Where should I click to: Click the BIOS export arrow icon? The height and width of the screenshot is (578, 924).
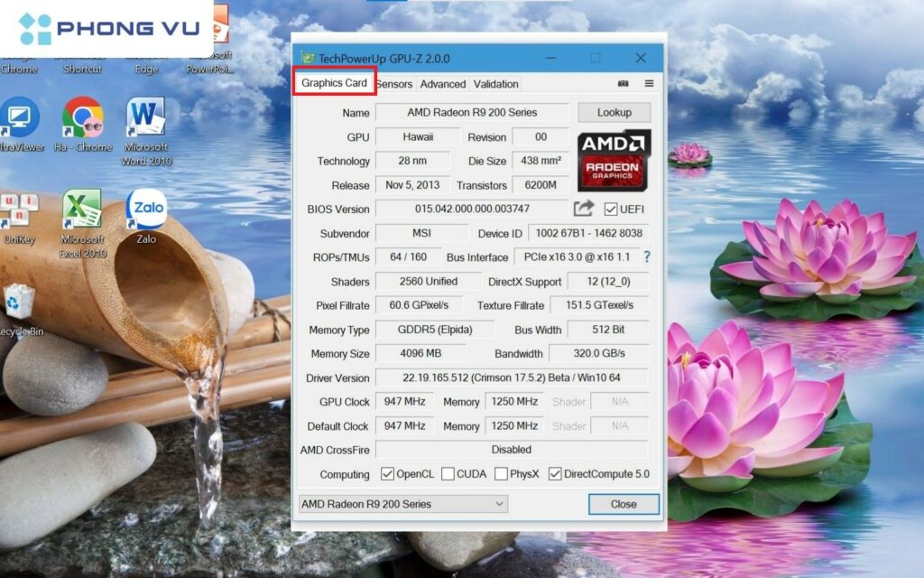click(x=582, y=209)
